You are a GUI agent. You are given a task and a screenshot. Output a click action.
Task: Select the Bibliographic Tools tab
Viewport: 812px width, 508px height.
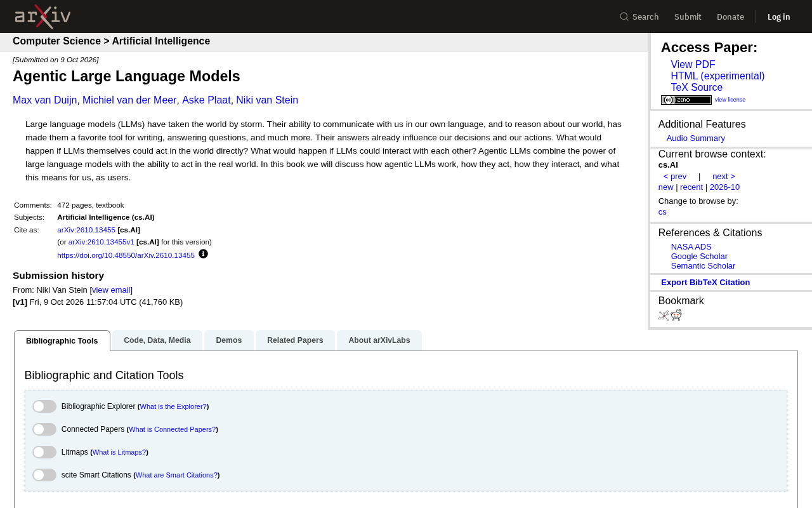click(x=62, y=341)
